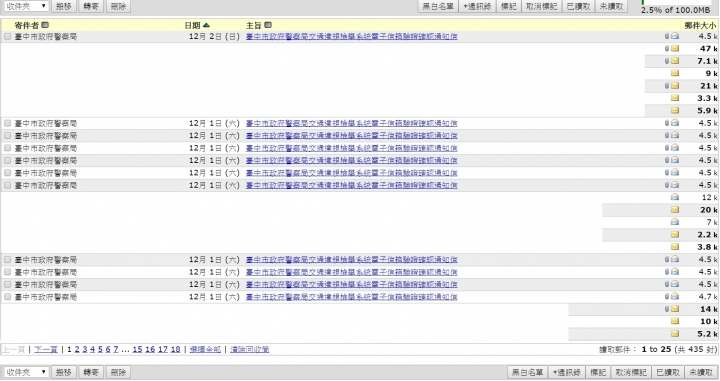The height and width of the screenshot is (381, 720).
Task: Click 取消標記 in the top toolbar
Action: (541, 6)
